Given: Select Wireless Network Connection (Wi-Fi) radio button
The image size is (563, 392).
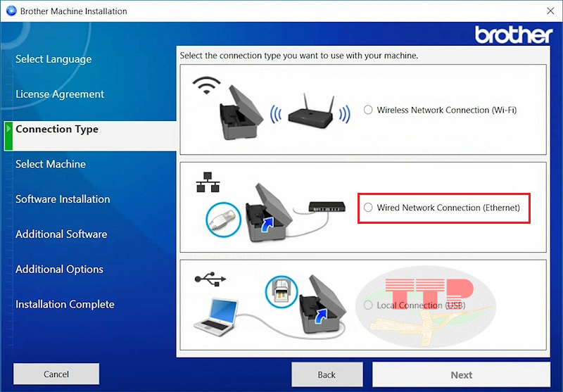Looking at the screenshot, I should coord(368,110).
